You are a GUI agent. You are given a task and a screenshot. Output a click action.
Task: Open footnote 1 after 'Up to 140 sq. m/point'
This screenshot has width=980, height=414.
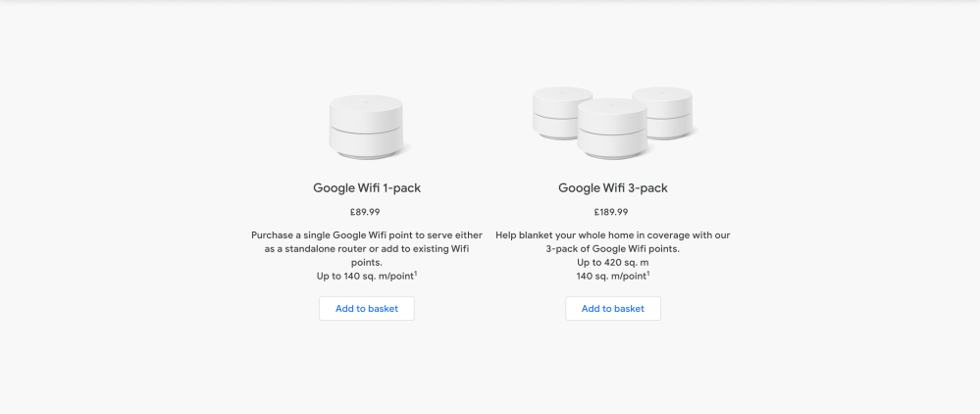click(415, 274)
